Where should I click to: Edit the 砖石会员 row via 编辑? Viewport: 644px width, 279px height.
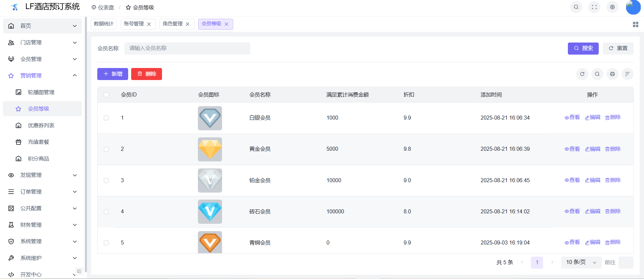pos(593,211)
